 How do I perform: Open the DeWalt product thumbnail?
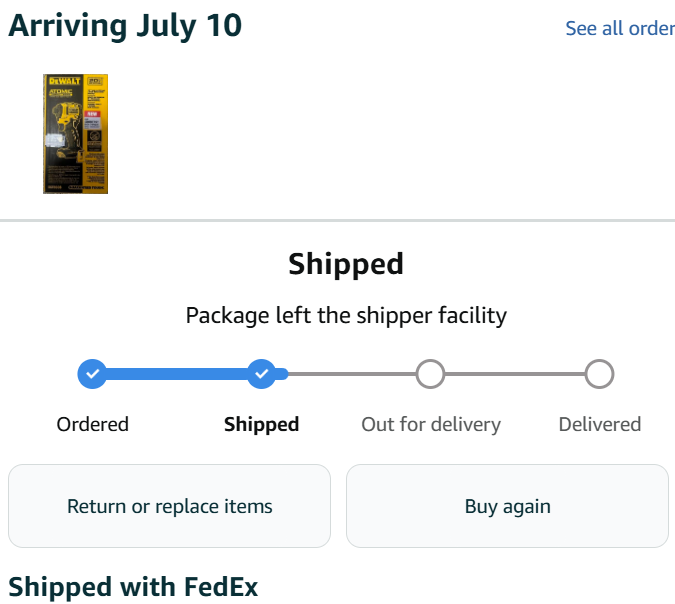pos(75,133)
